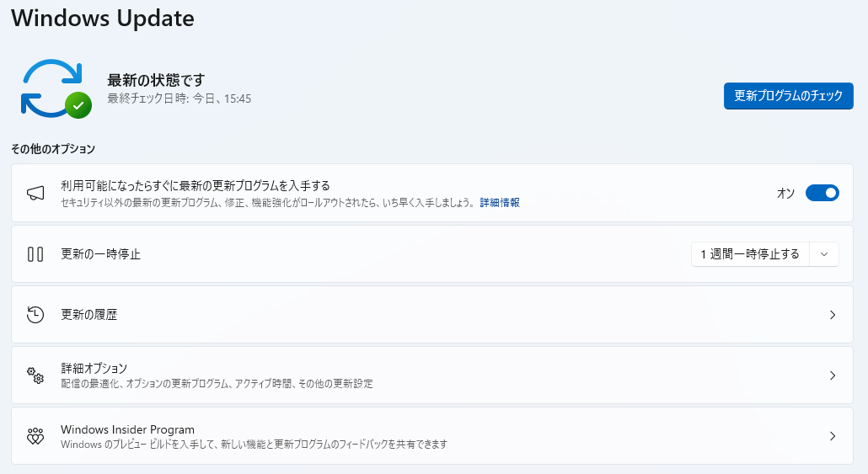Turn off the 利用可能になったらすぐに toggle switch
The height and width of the screenshot is (474, 868).
[x=822, y=193]
